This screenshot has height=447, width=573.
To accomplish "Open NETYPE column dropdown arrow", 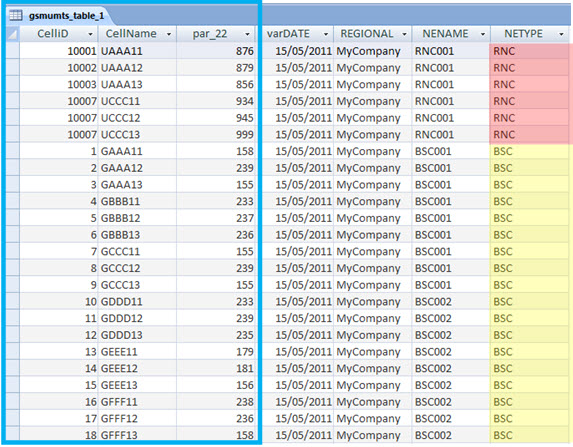I will tap(561, 34).
